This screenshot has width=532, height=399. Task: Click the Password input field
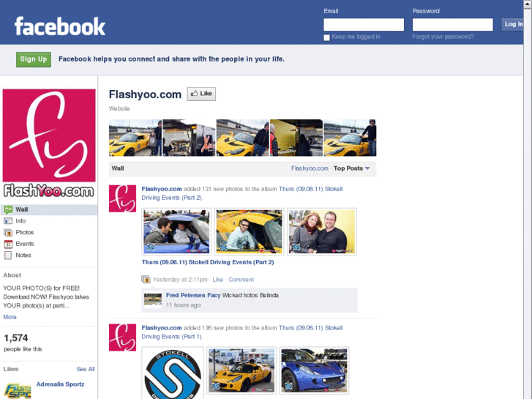coord(453,24)
